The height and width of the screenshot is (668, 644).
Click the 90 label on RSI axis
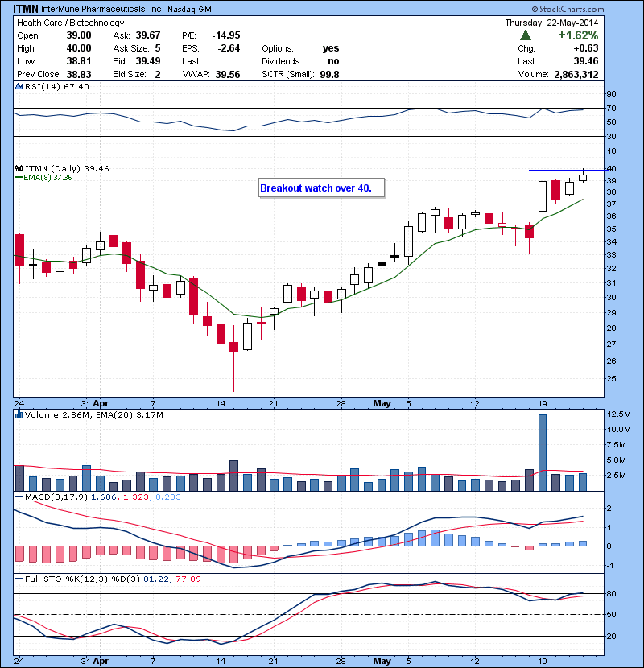(x=611, y=93)
